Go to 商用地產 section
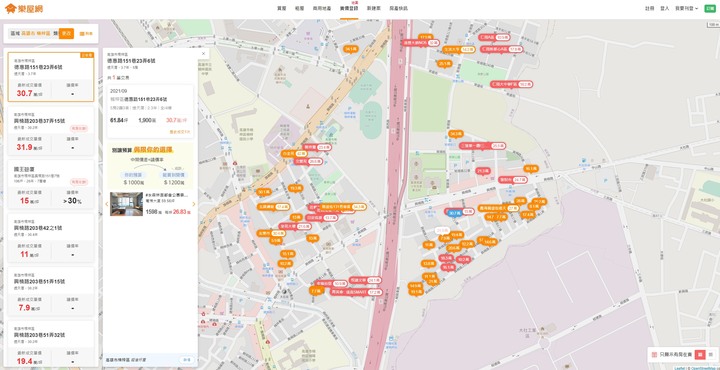The image size is (720, 370). pyautogui.click(x=322, y=8)
